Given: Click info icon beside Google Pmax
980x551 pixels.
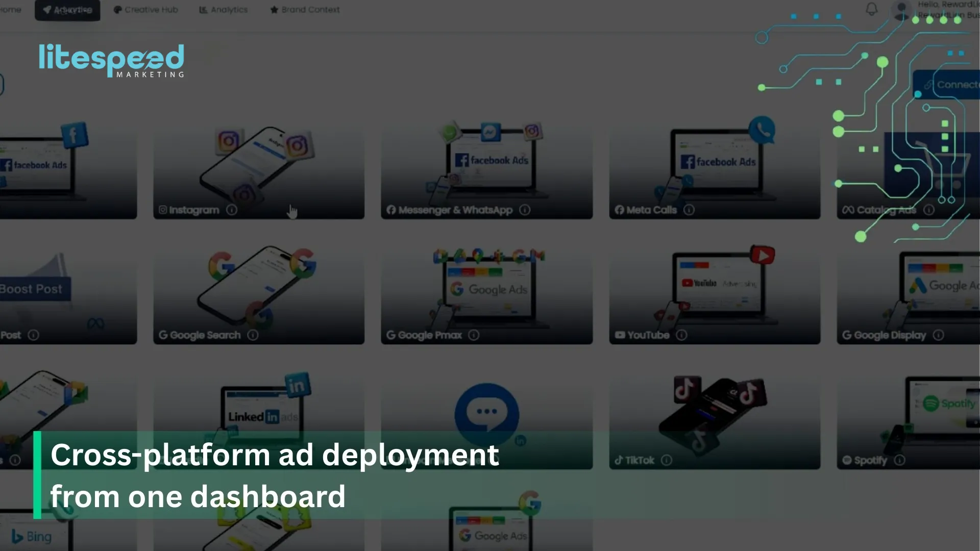Looking at the screenshot, I should 474,335.
